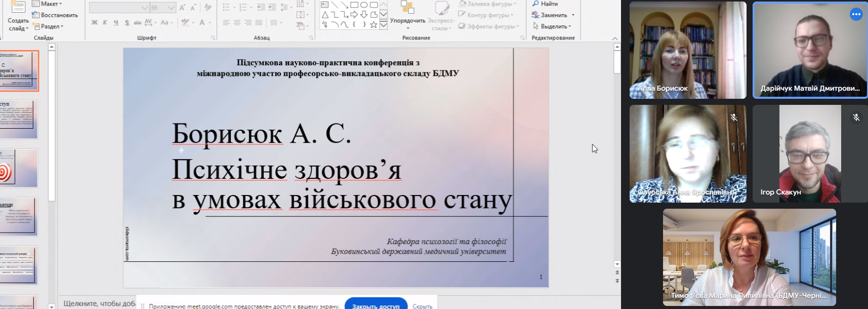The width and height of the screenshot is (868, 309).
Task: Click Заменить to replace text
Action: (553, 15)
